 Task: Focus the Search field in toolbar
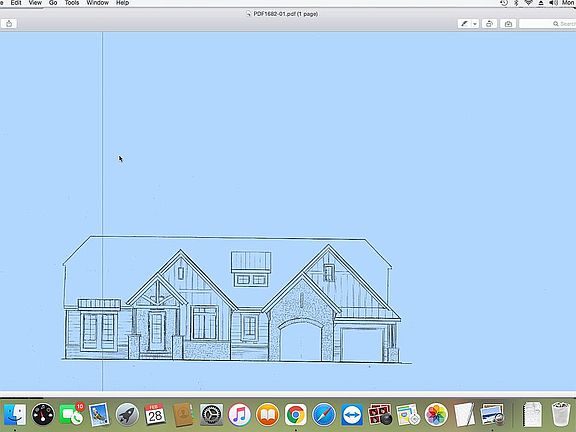tap(547, 24)
